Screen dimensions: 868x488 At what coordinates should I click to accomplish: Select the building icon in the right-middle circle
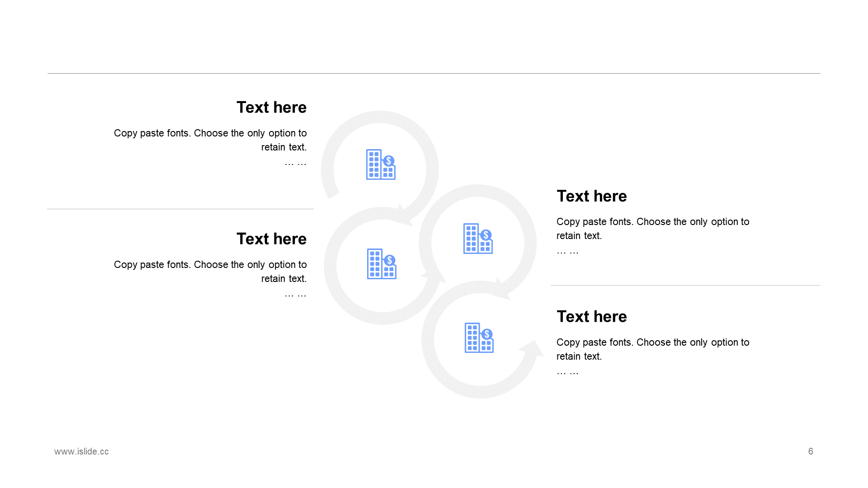(x=478, y=239)
